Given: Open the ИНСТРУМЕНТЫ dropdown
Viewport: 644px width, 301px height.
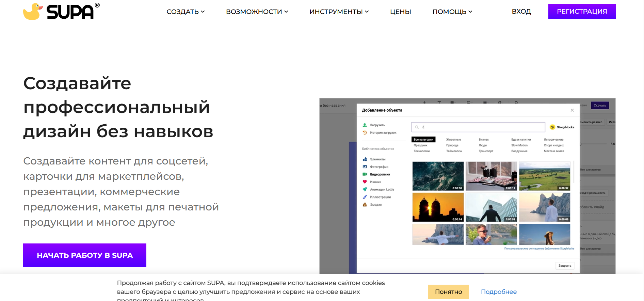Looking at the screenshot, I should [339, 12].
